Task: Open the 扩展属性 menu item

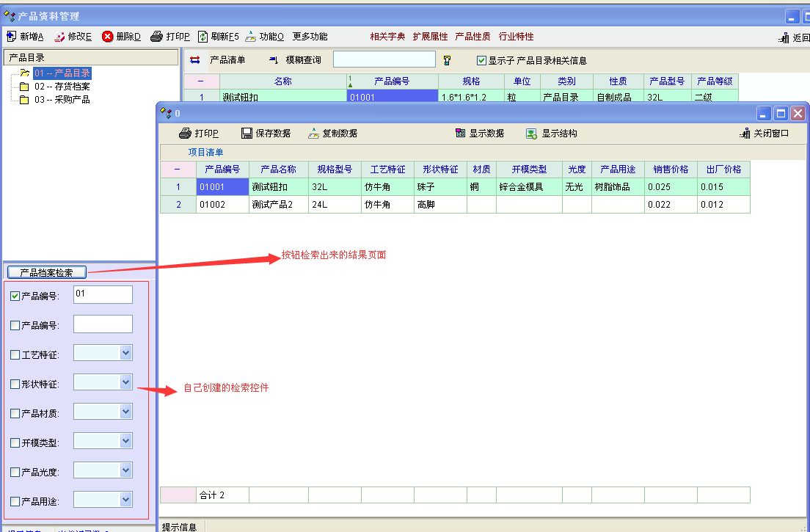Action: pos(430,37)
